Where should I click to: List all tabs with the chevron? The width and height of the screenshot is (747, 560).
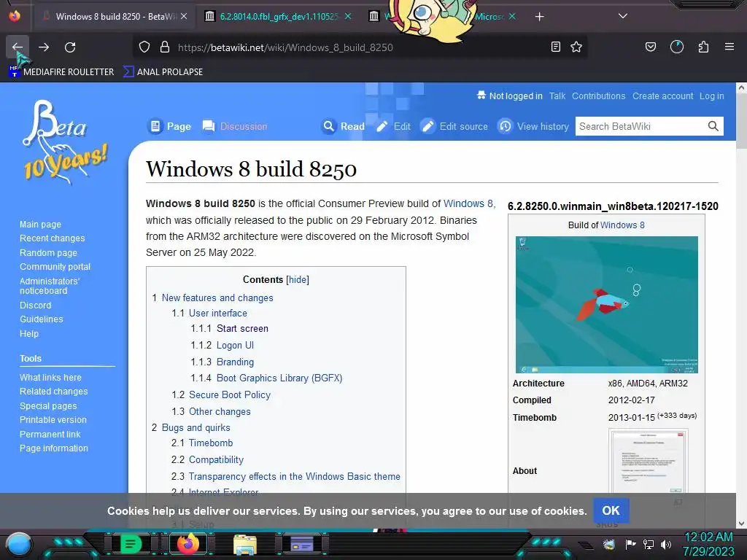click(x=623, y=16)
